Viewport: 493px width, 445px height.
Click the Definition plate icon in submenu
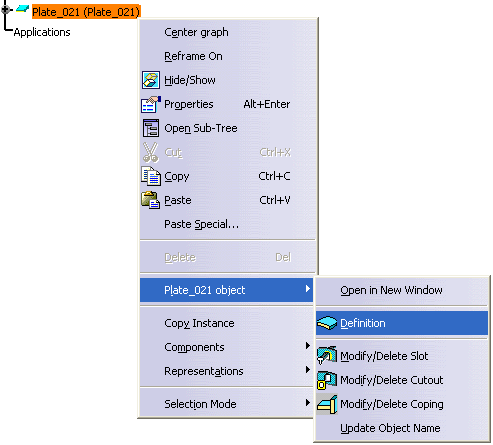(327, 323)
